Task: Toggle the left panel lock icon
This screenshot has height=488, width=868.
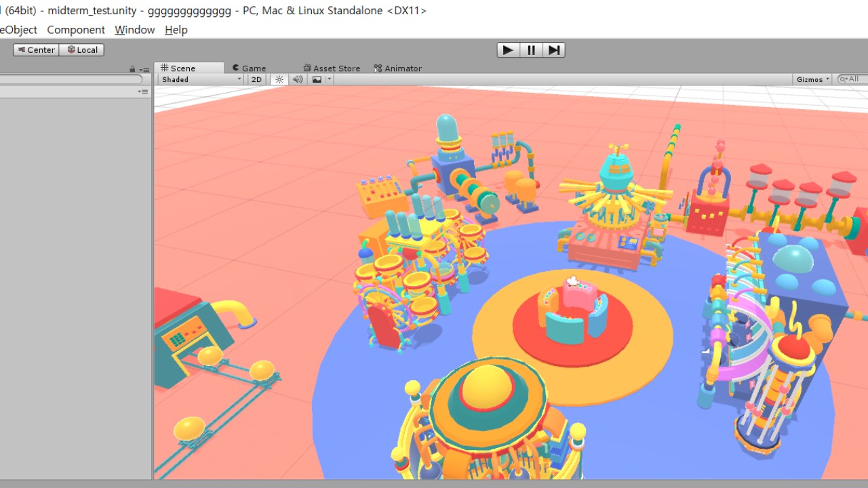Action: click(132, 69)
